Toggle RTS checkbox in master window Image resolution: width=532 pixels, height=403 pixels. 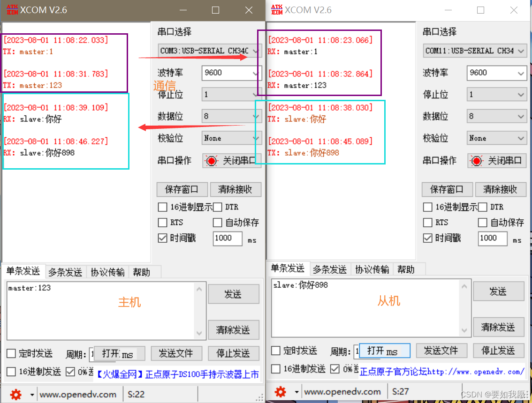pyautogui.click(x=162, y=222)
